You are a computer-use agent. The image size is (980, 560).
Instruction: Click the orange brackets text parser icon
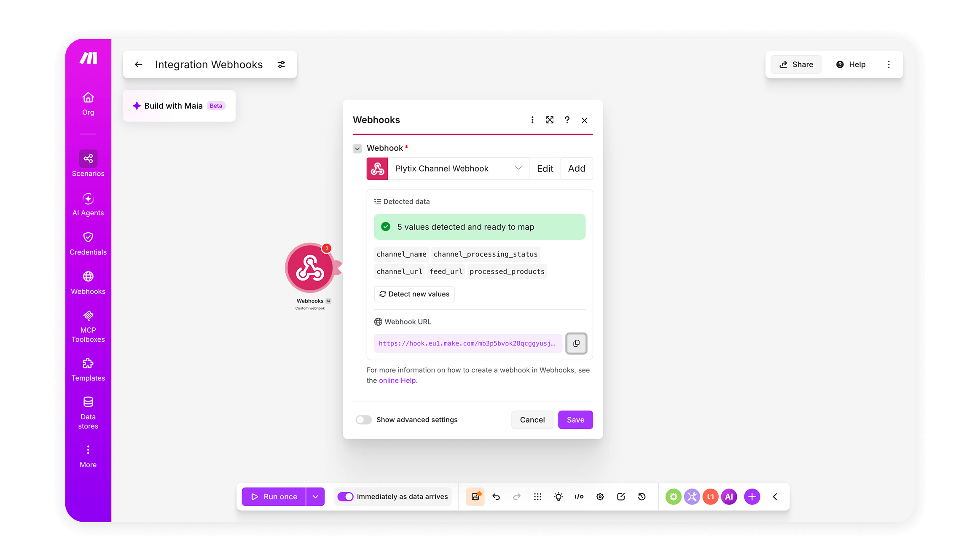(x=711, y=497)
